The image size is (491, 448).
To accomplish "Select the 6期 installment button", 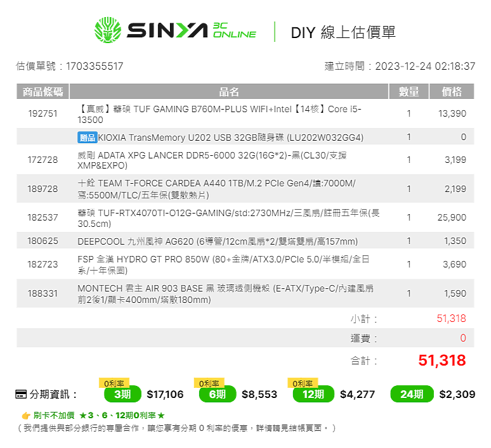I will tap(218, 394).
